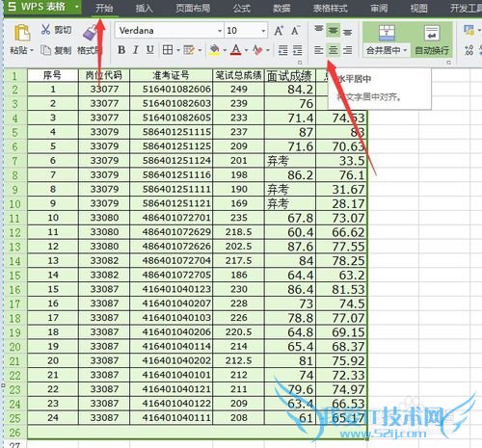482x448 pixels.
Task: Open the Paste options dropdown arrow
Action: [x=32, y=50]
